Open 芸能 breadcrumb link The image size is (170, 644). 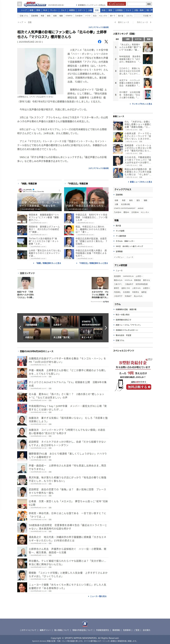30,22
